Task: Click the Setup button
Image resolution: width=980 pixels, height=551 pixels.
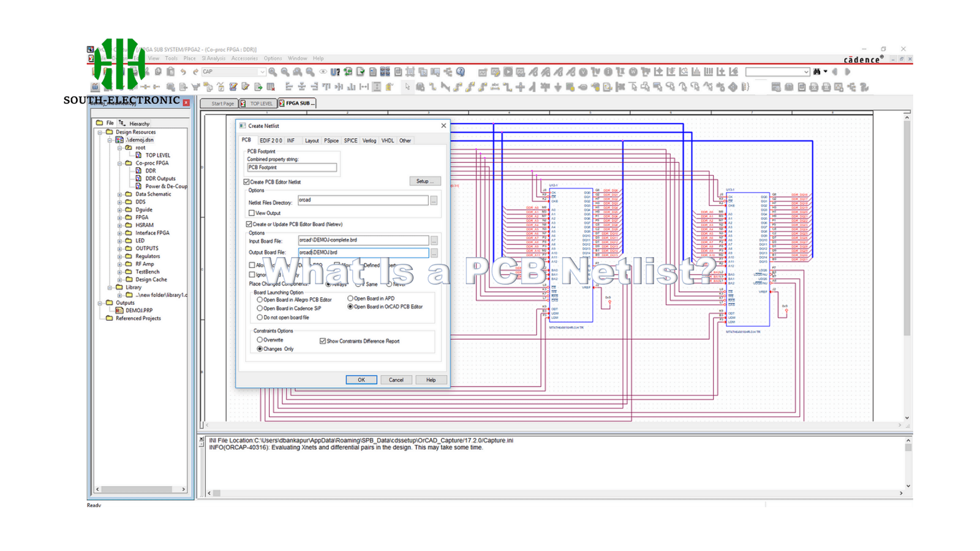Action: (424, 181)
